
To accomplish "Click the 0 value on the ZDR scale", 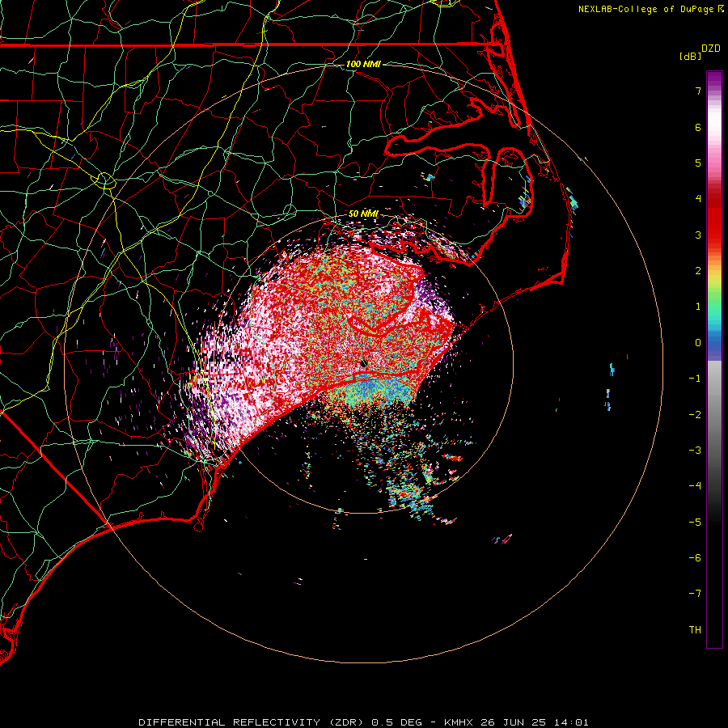I will tap(698, 343).
